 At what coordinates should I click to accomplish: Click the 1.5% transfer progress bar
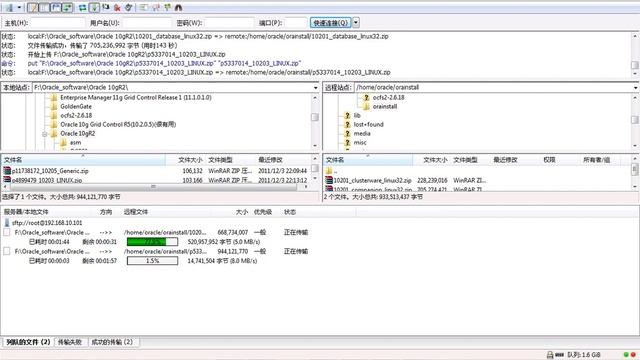coord(152,261)
